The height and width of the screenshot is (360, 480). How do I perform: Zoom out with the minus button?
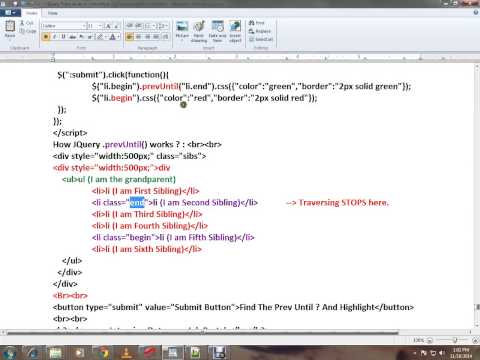[x=430, y=340]
